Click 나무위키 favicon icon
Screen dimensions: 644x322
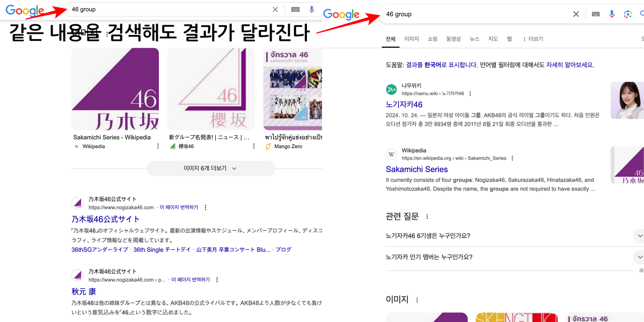(x=391, y=89)
